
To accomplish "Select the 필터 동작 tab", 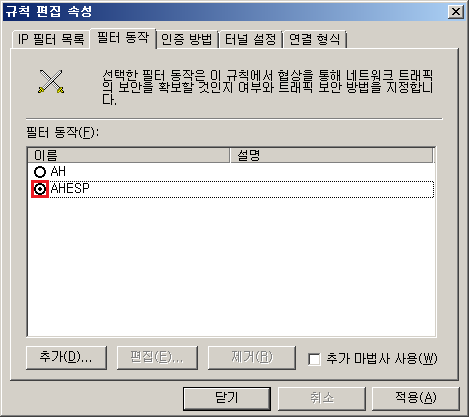I will (123, 38).
